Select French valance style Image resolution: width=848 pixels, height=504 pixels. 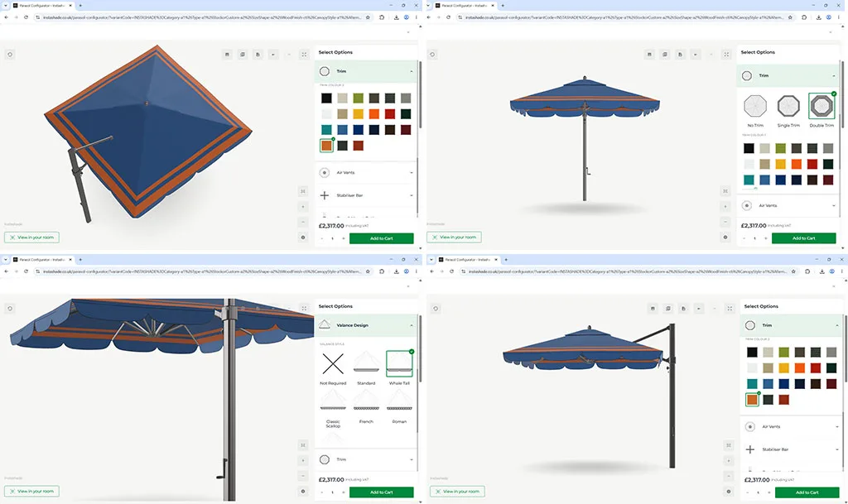pyautogui.click(x=366, y=407)
